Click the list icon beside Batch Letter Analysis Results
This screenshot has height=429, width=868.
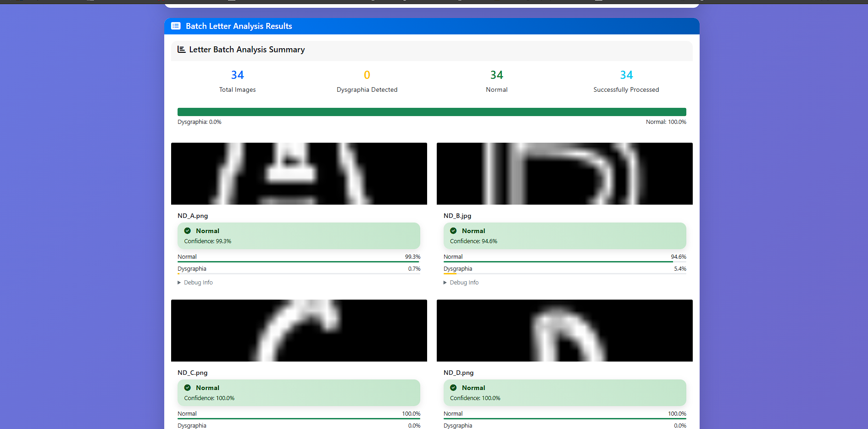pyautogui.click(x=176, y=26)
